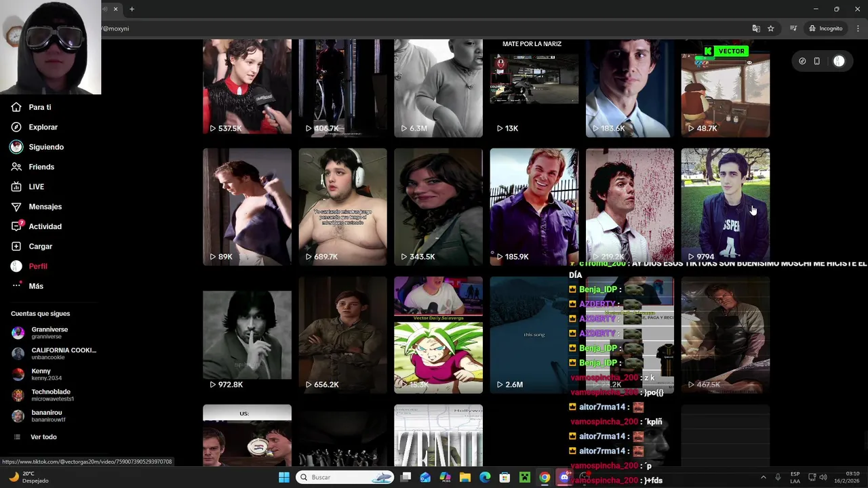Open the video with 183.6K views
Screen dimensions: 868x488
[x=629, y=88]
